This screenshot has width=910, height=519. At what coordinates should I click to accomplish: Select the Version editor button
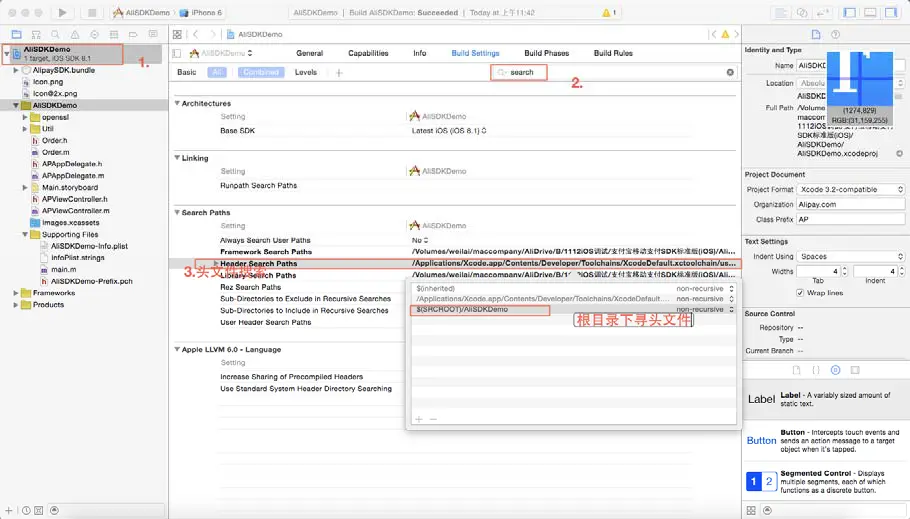tap(823, 12)
